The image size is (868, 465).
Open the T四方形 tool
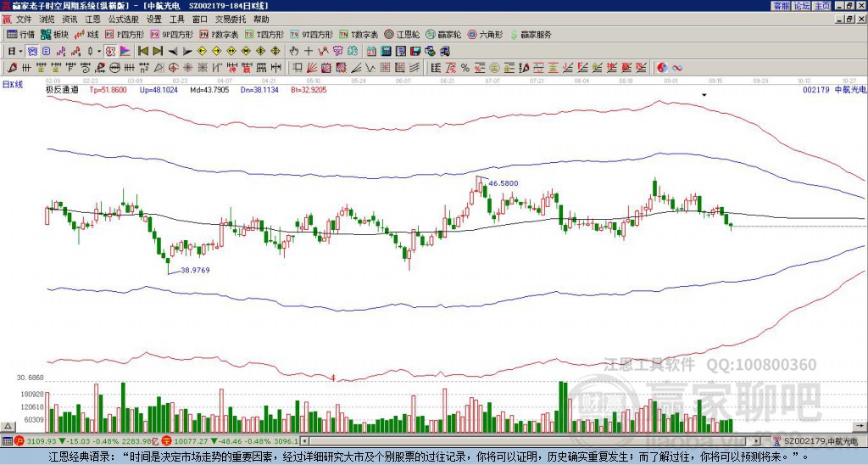point(264,34)
